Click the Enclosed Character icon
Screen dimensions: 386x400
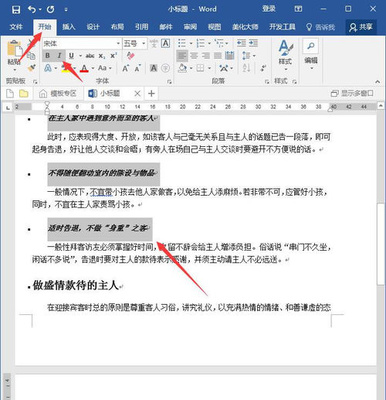(x=165, y=69)
